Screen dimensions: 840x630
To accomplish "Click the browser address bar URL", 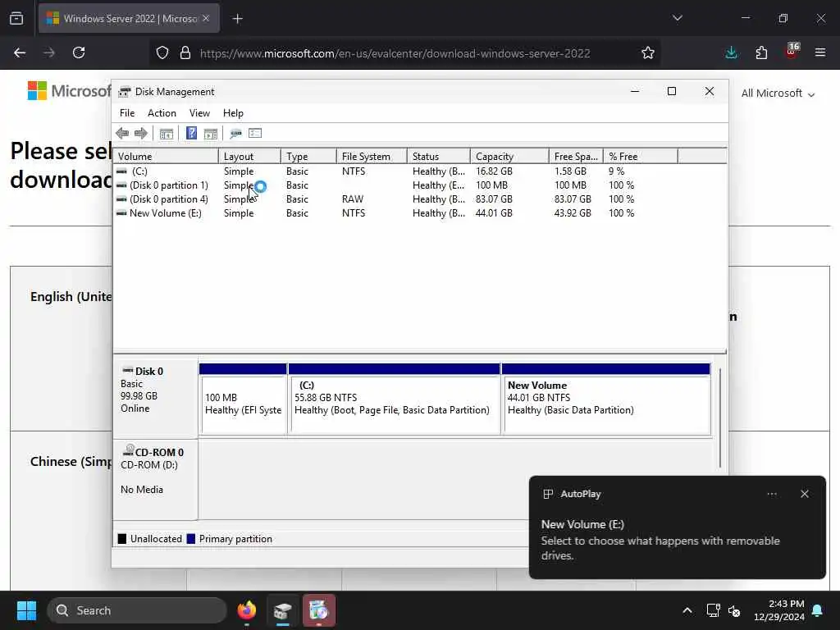I will (395, 53).
